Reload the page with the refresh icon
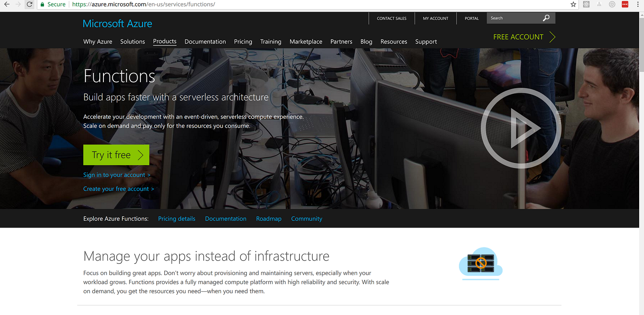 click(x=29, y=4)
